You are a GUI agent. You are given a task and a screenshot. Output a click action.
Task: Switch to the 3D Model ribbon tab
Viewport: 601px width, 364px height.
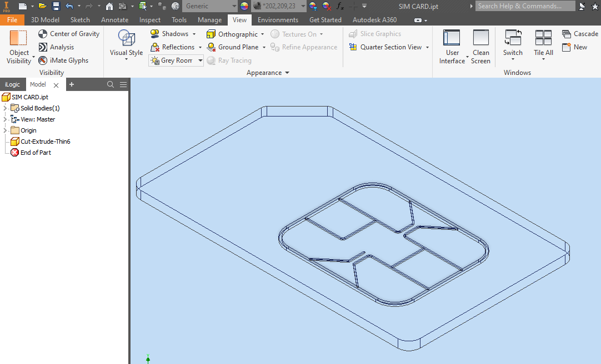(45, 20)
